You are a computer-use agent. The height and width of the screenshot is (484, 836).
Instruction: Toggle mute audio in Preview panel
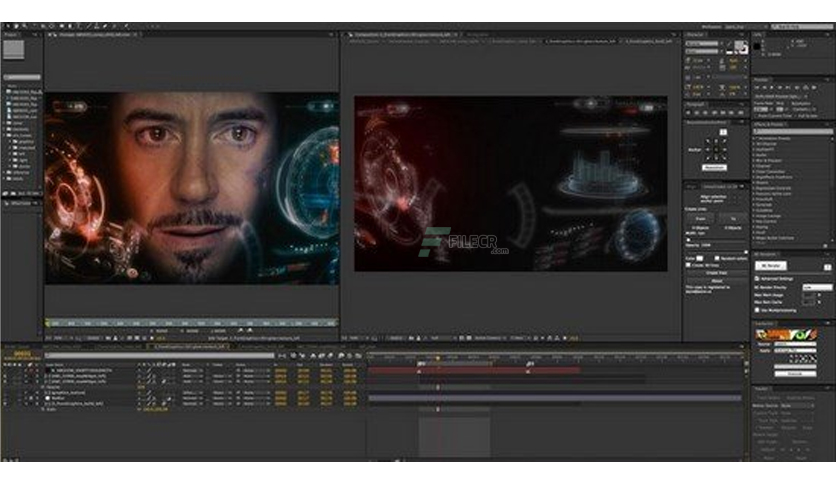coord(797,87)
